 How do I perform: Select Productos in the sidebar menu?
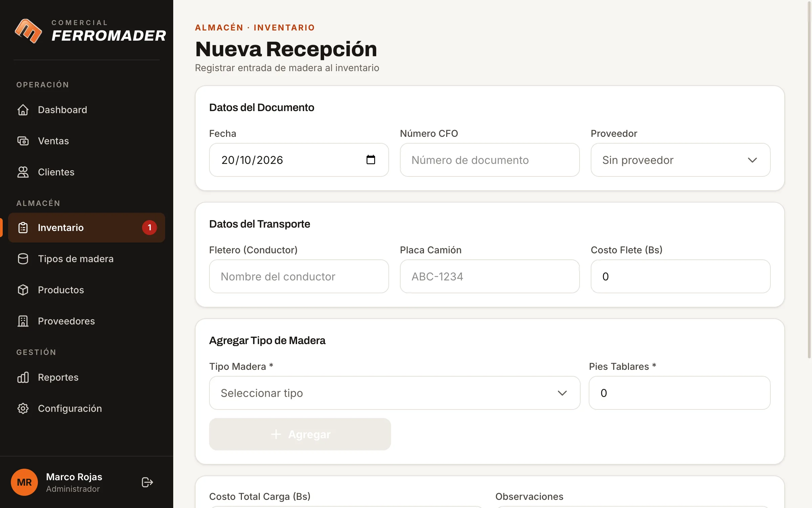point(87,290)
